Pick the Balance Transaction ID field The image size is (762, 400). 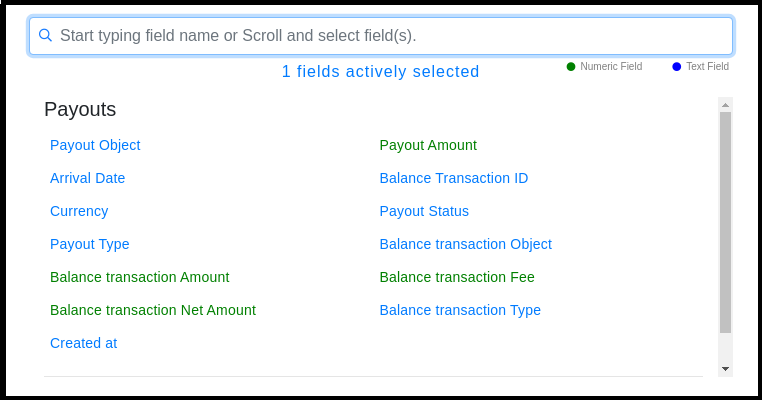(x=453, y=178)
